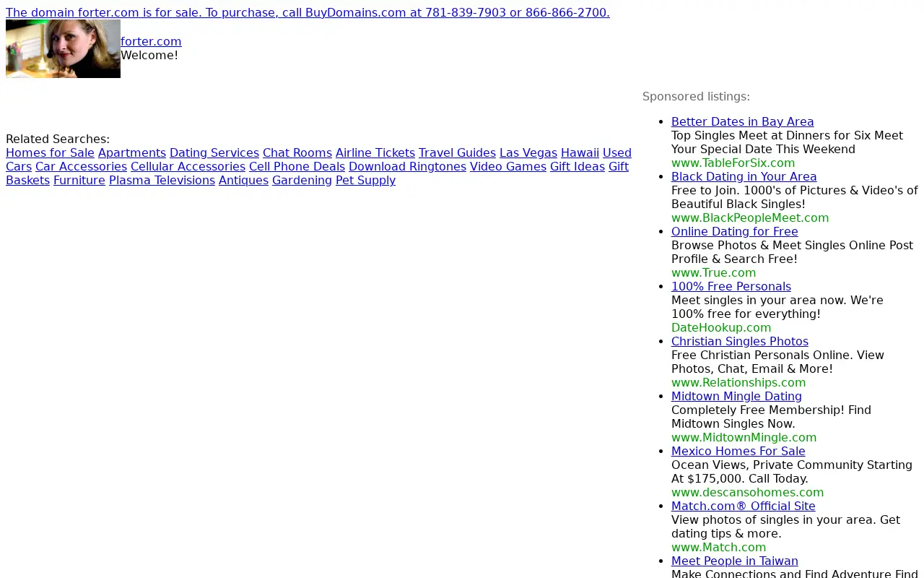This screenshot has height=578, width=924.
Task: Open the forter.com site link
Action: [x=151, y=41]
